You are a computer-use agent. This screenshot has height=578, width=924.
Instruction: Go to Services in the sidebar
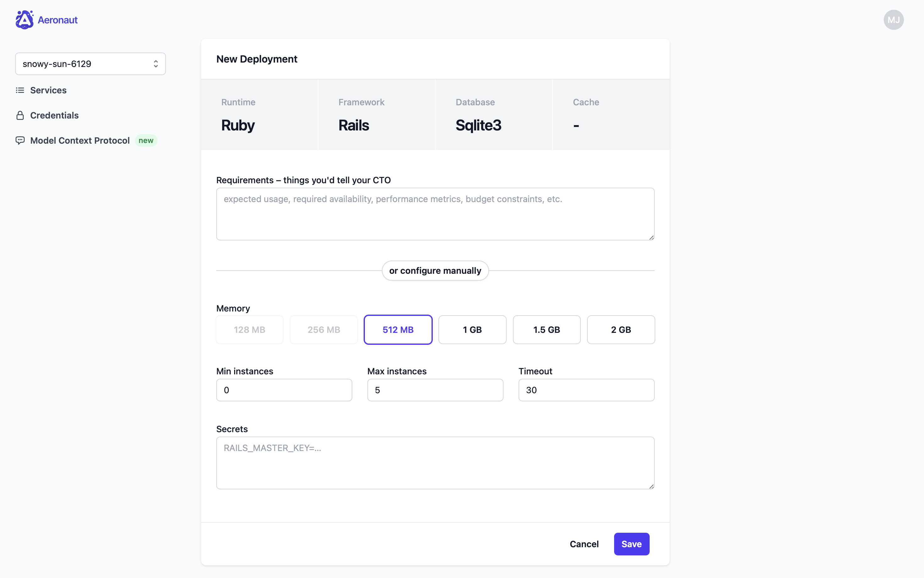tap(48, 90)
